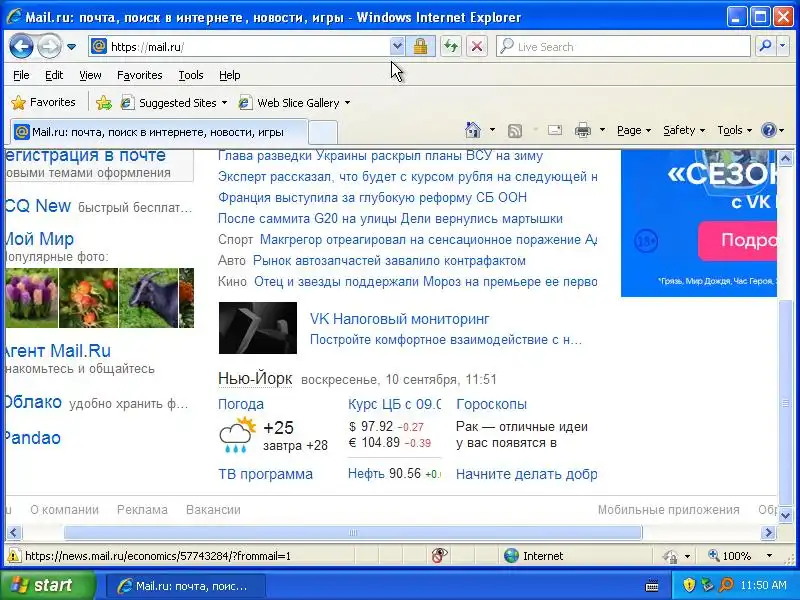Expand the Print options dropdown arrow
The image size is (800, 600).
point(602,130)
